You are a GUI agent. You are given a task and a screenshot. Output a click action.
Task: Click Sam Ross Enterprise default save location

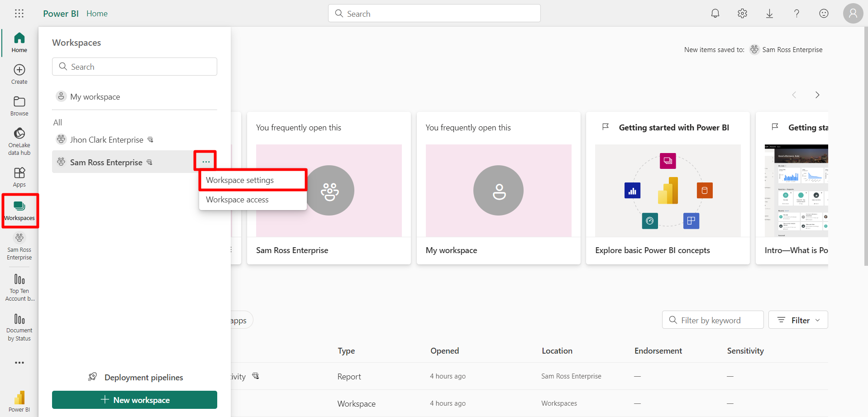pos(786,49)
